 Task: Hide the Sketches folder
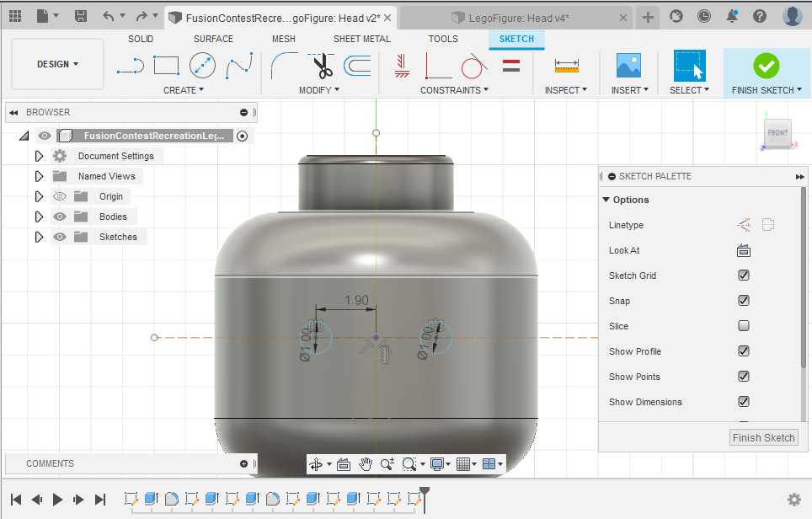60,237
